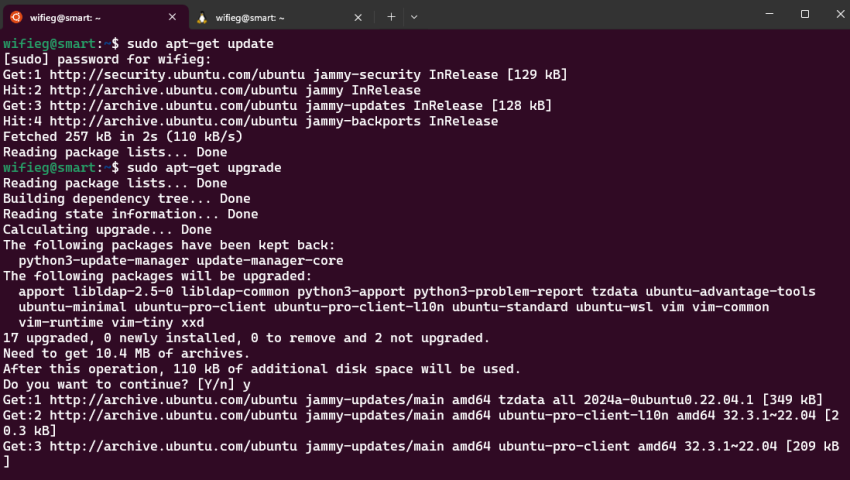Open the archive URL on the Hit:2 jammy InRelease line
850x480 pixels.
click(x=173, y=90)
